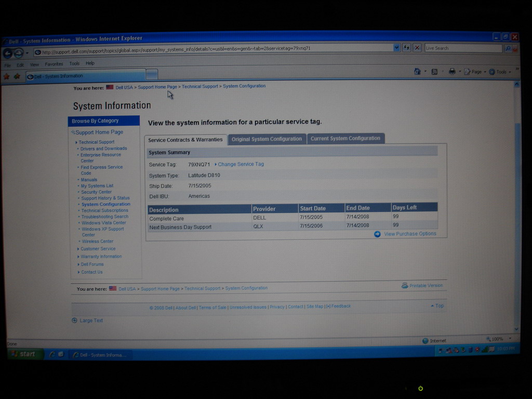Screen dimensions: 532x399
Task: Click the Dell - System Information browser tab
Action: point(86,76)
